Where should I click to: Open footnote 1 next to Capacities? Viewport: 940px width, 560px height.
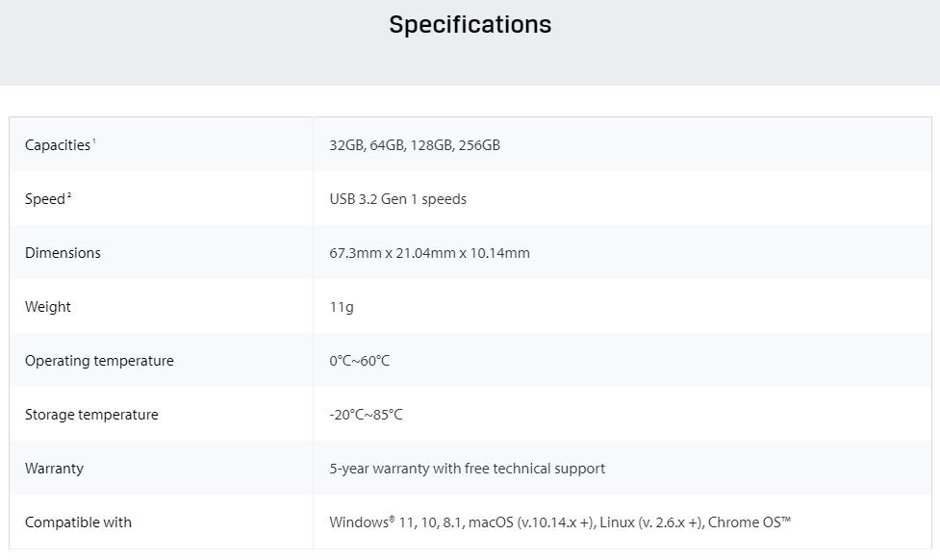94,140
